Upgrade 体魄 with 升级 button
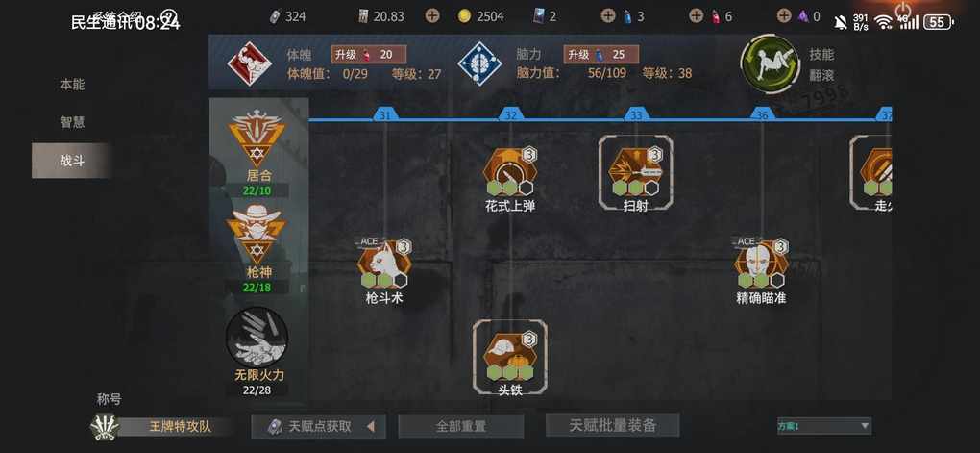This screenshot has height=453, width=980. pos(368,55)
